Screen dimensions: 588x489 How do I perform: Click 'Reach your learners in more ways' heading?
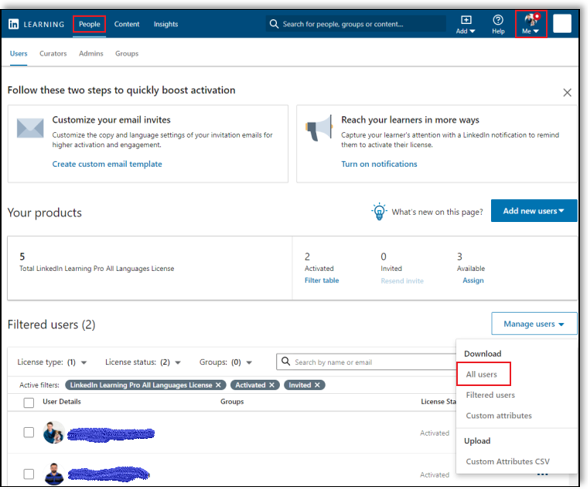click(410, 120)
